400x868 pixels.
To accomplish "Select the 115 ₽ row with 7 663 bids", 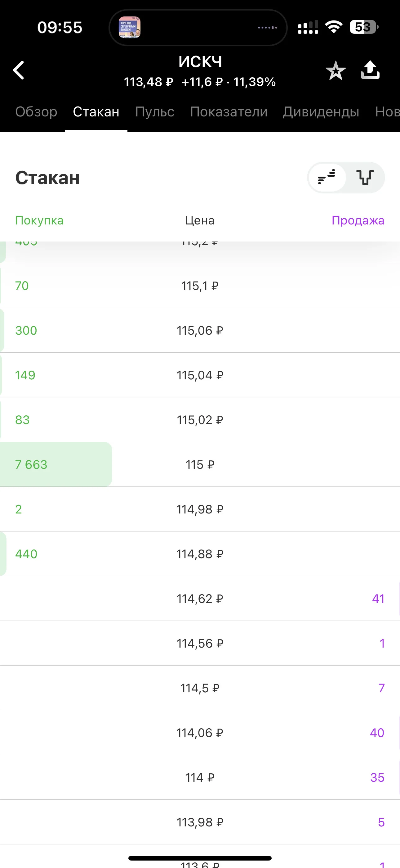I will coord(200,464).
